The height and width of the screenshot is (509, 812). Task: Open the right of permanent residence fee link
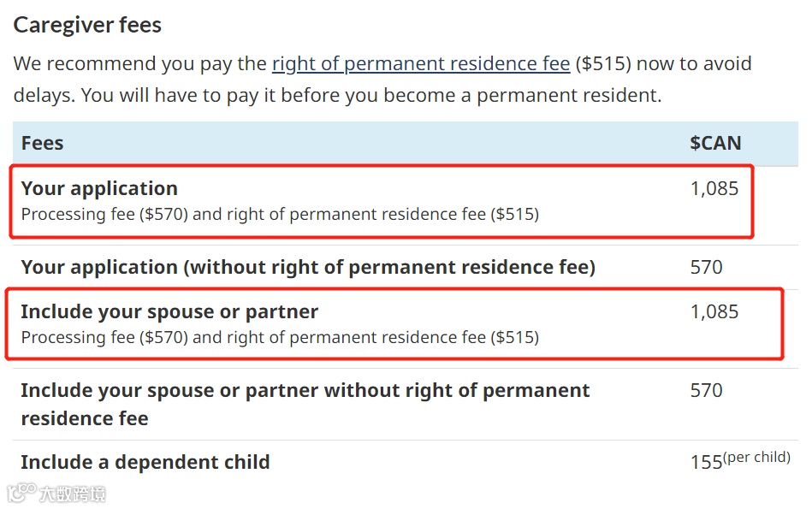pyautogui.click(x=421, y=63)
